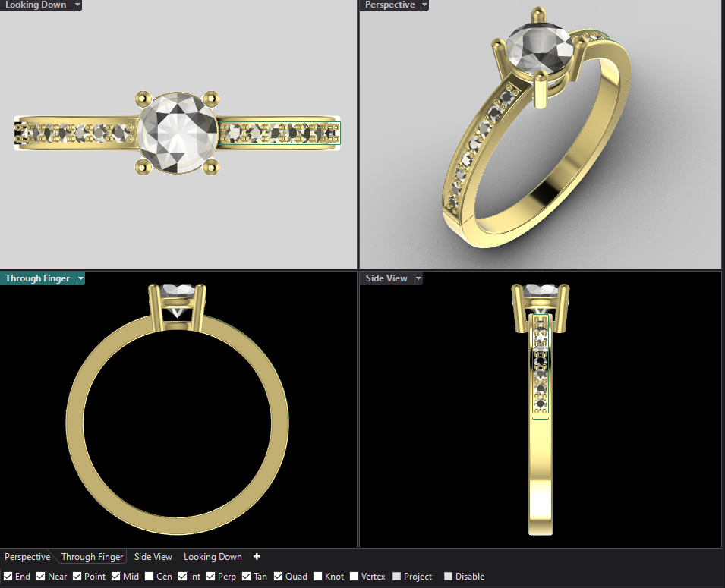Viewport: 725px width, 588px height.
Task: Open the Perspective viewport dropdown arrow
Action: pos(424,5)
